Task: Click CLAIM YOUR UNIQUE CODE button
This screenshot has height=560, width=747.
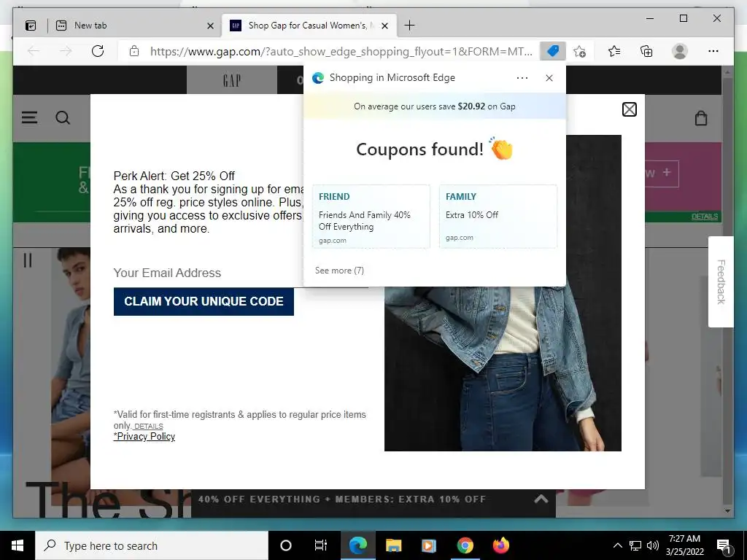Action: (x=204, y=301)
